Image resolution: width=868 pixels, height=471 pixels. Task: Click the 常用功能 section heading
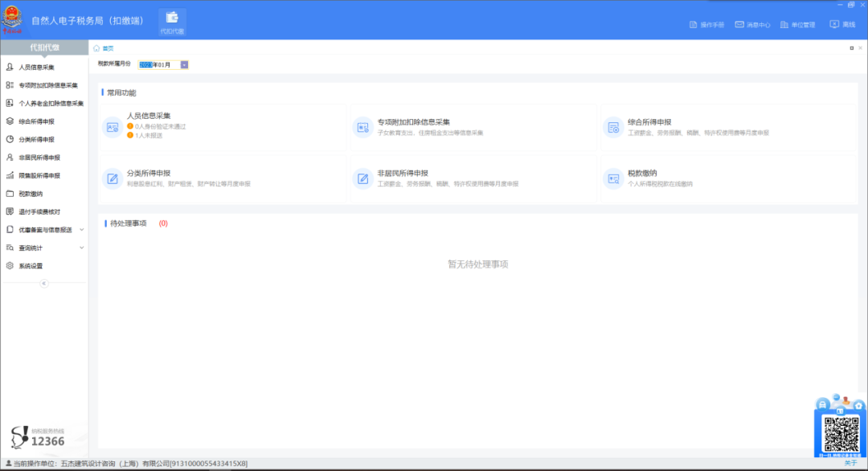121,93
